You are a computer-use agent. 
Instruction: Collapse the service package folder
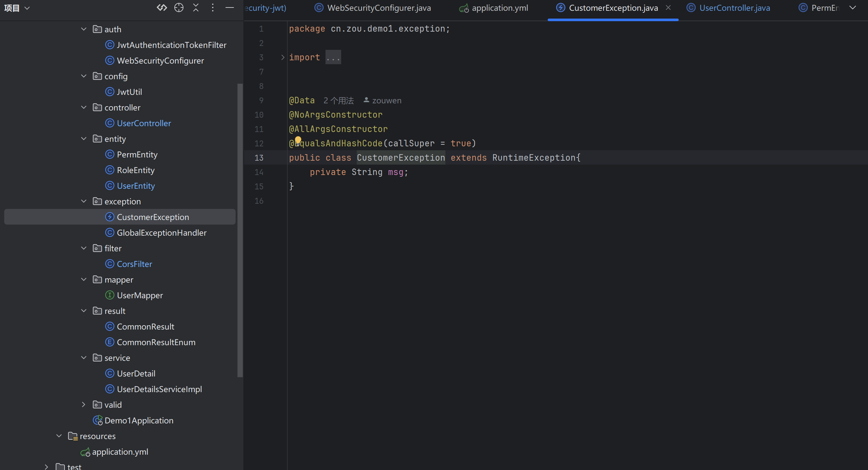[x=83, y=358]
